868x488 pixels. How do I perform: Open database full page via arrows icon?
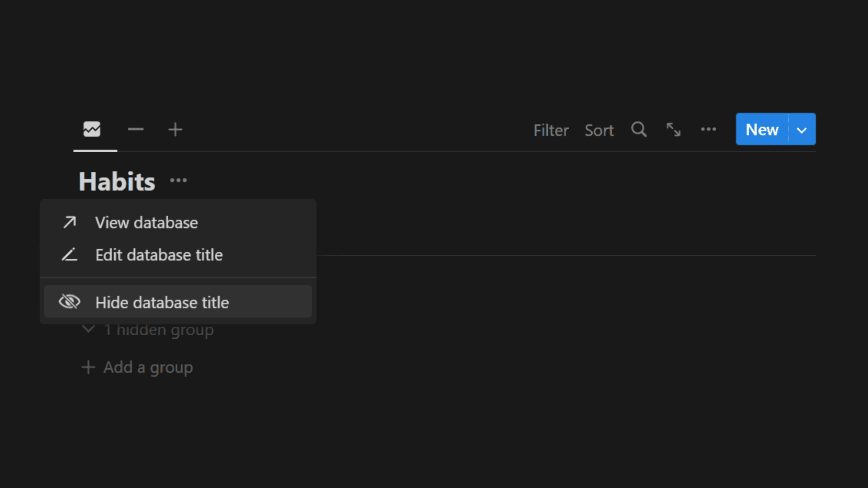(x=674, y=130)
